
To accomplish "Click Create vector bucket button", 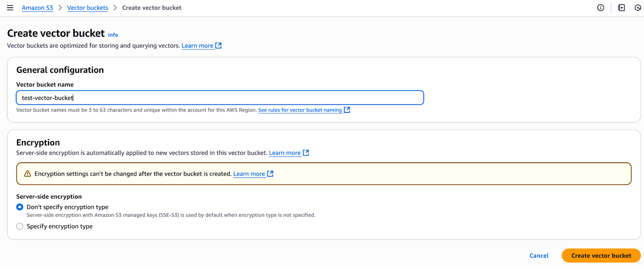I will pos(601,256).
